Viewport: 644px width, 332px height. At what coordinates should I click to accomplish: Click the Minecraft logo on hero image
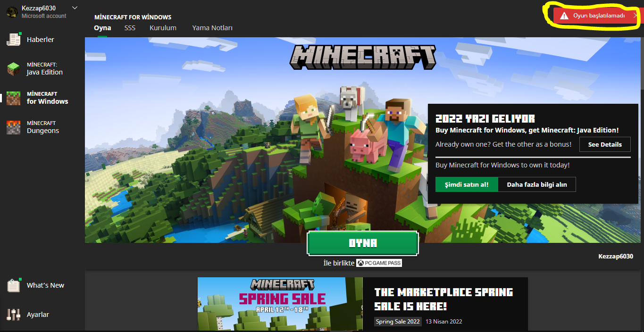point(363,57)
